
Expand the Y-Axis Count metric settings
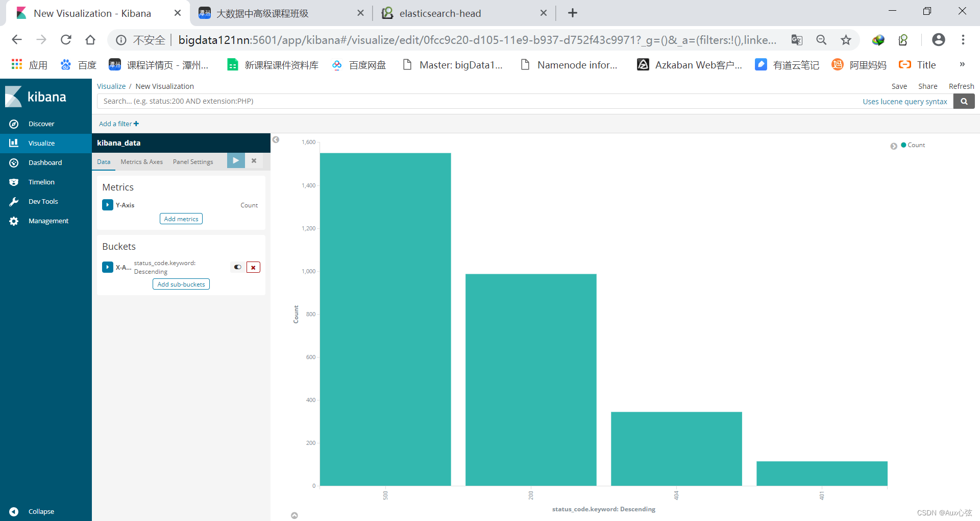click(108, 205)
